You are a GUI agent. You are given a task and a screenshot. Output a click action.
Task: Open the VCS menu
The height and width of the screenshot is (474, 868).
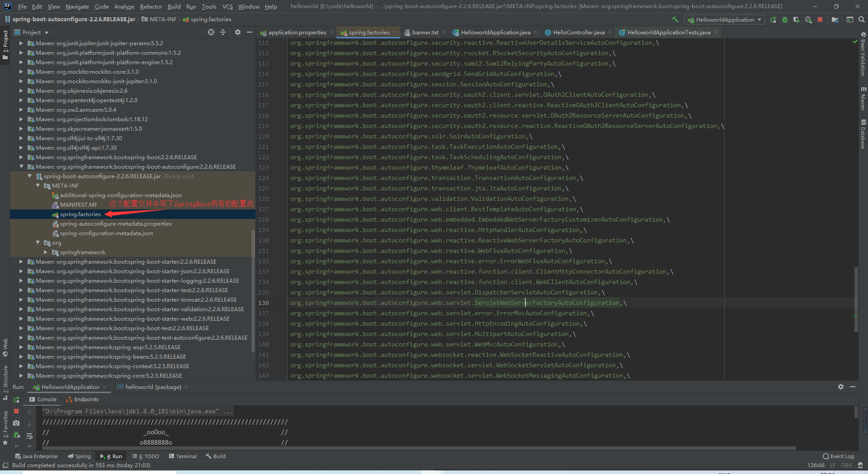pyautogui.click(x=227, y=6)
